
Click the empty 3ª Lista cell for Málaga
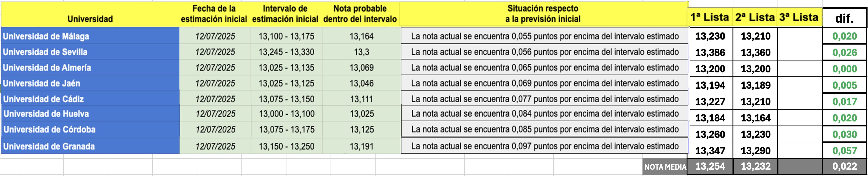point(800,36)
